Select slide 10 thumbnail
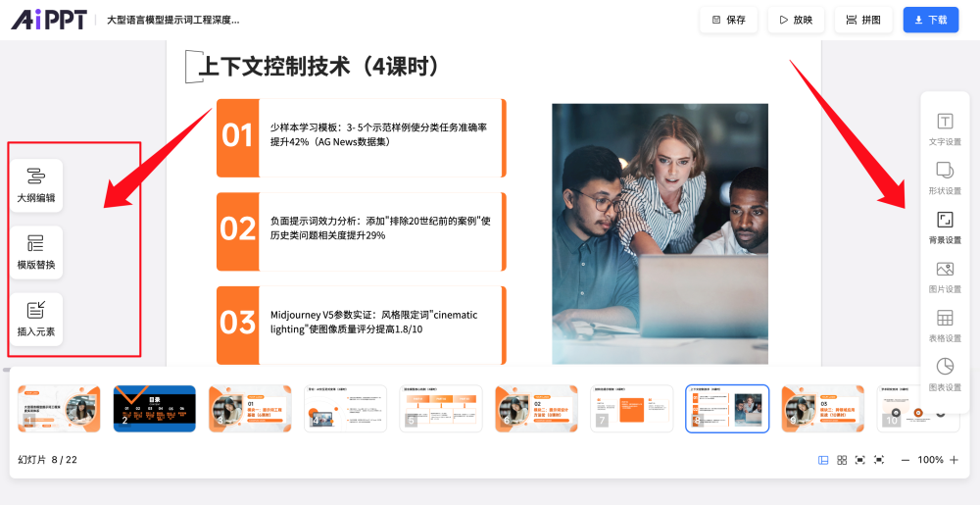The image size is (980, 505). pos(918,409)
